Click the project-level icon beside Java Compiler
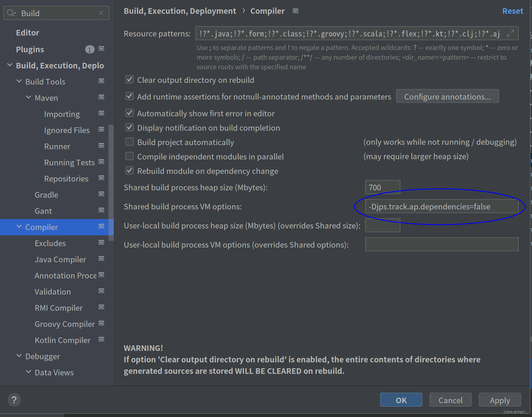The image size is (532, 417). point(101,259)
